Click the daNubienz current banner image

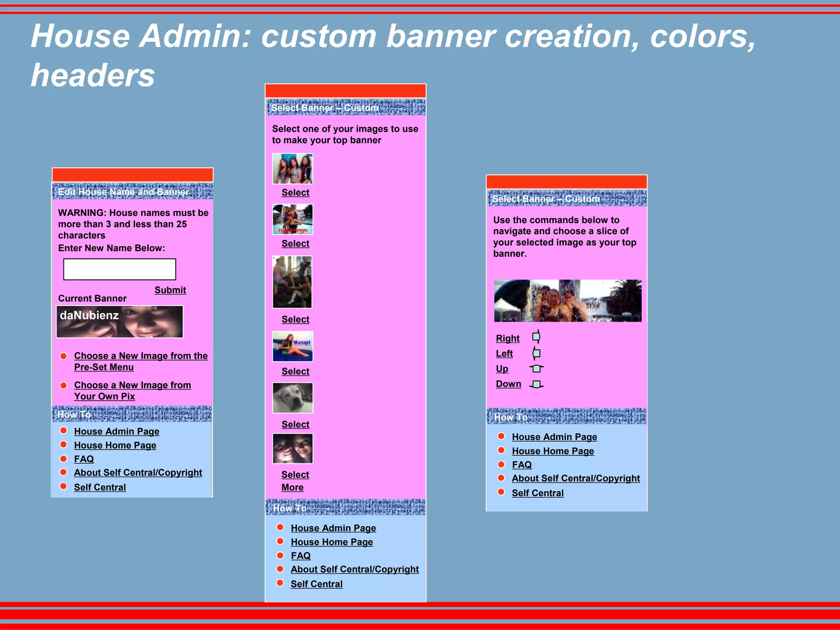[119, 322]
